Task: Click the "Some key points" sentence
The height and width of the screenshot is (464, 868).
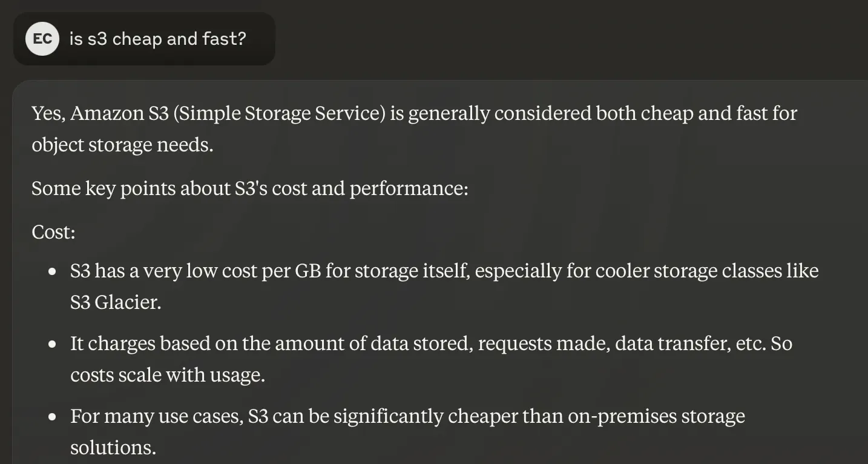Action: coord(249,188)
